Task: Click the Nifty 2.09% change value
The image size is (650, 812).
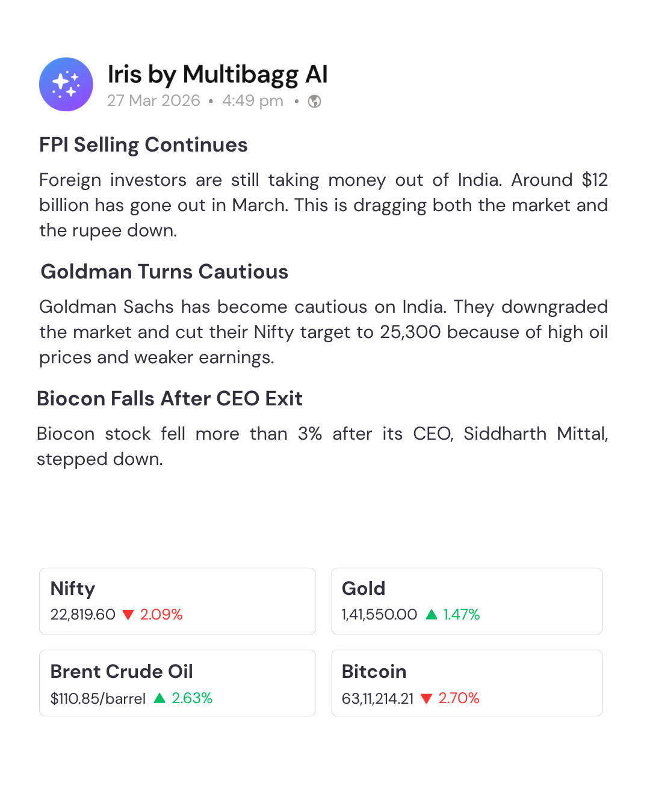Action: tap(161, 615)
